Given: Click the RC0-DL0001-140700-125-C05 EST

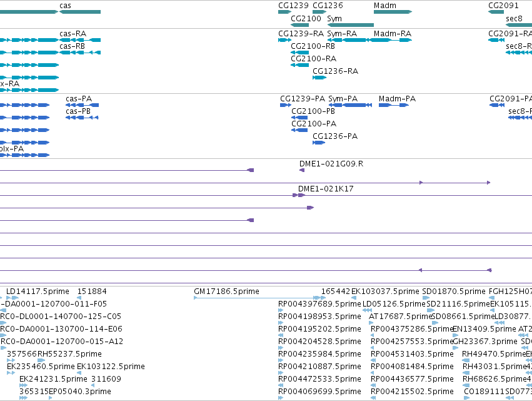Looking at the screenshot, I should point(3,323).
